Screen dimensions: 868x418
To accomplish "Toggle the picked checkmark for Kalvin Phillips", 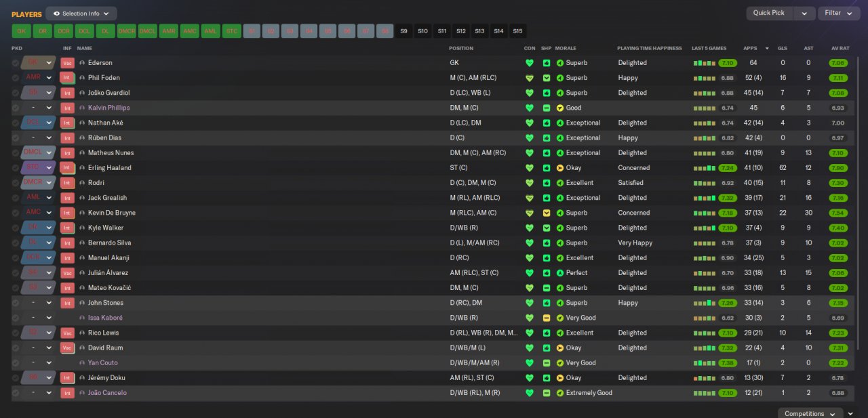I will pyautogui.click(x=16, y=108).
